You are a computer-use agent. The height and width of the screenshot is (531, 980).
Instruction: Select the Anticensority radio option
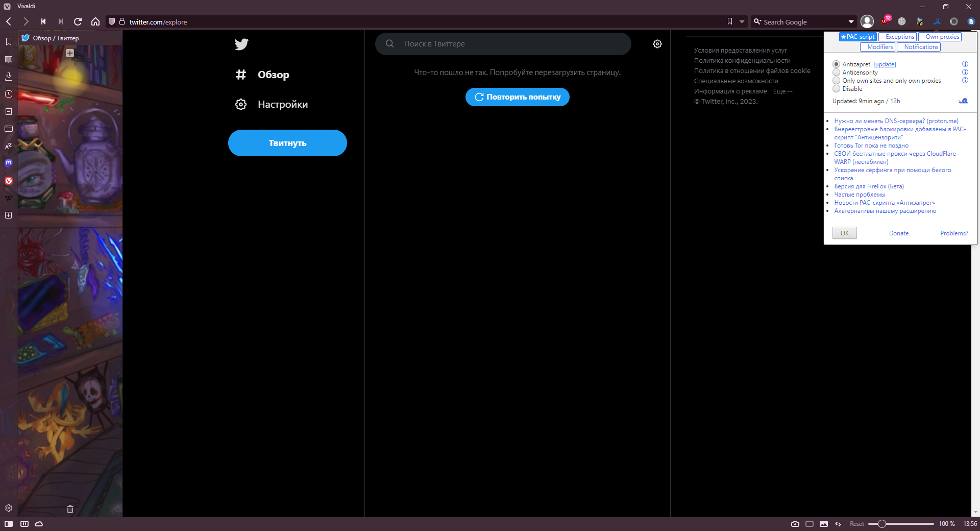click(x=837, y=73)
